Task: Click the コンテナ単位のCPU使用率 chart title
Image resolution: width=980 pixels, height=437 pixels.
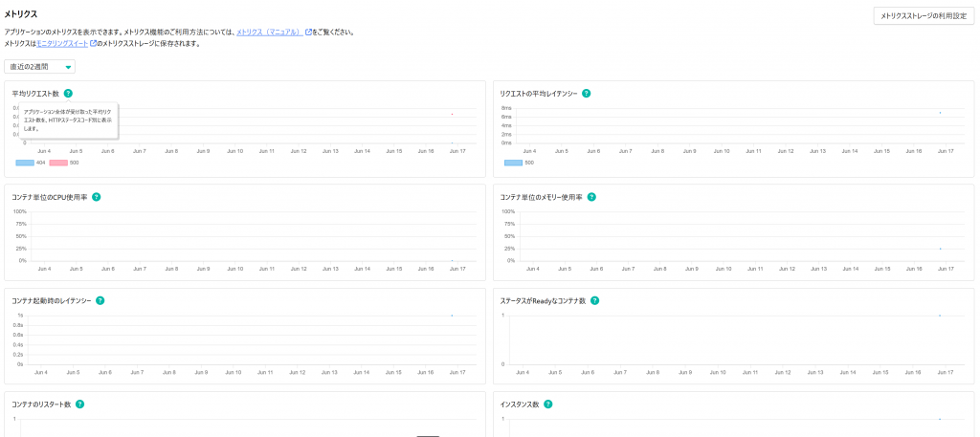Action: [50, 197]
